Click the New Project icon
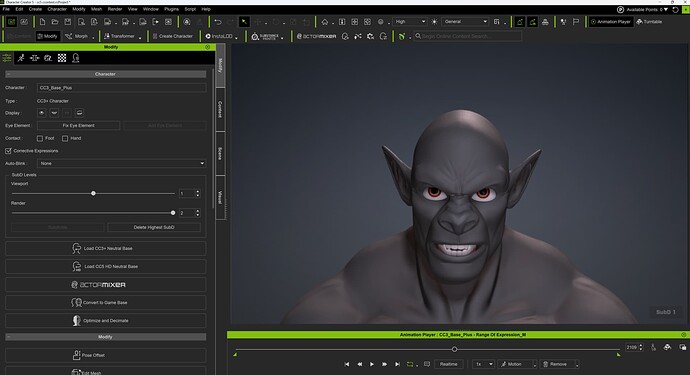The height and width of the screenshot is (375, 690). pyautogui.click(x=42, y=22)
